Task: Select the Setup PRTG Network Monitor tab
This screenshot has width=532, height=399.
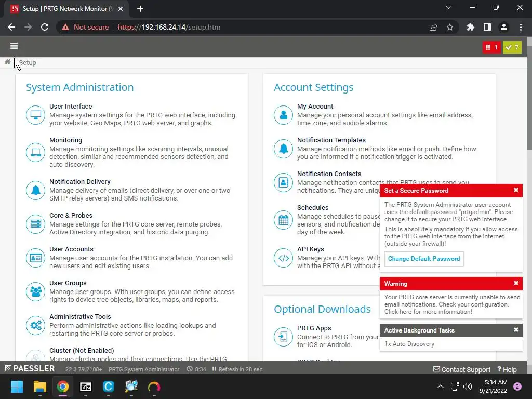Action: click(66, 9)
